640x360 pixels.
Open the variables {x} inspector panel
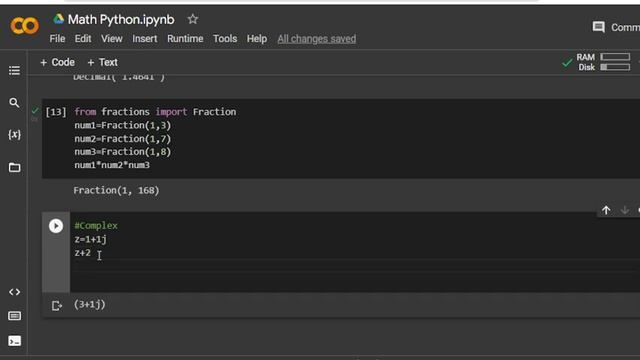point(14,135)
